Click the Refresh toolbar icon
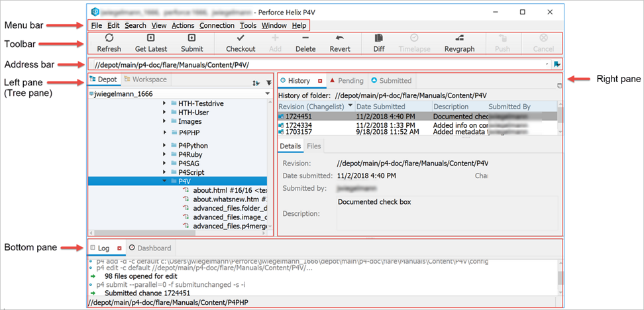The height and width of the screenshot is (310, 644). (109, 38)
